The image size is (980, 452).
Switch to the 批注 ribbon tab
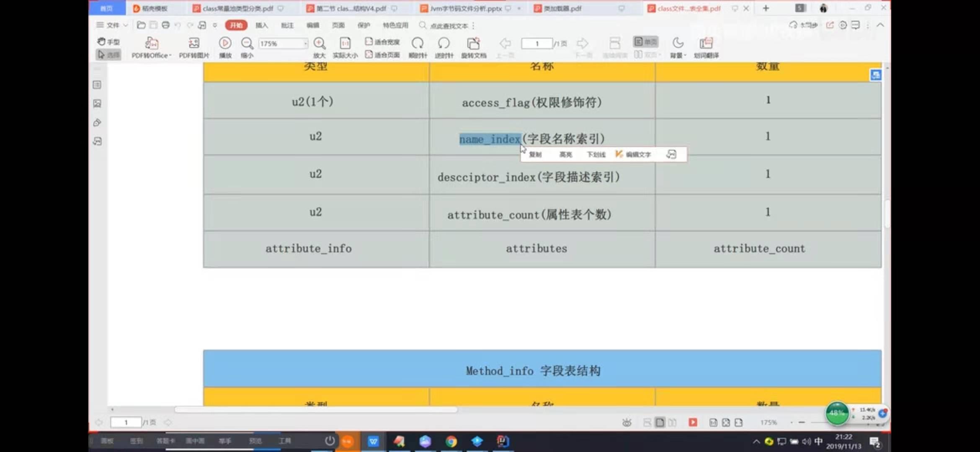(x=287, y=25)
